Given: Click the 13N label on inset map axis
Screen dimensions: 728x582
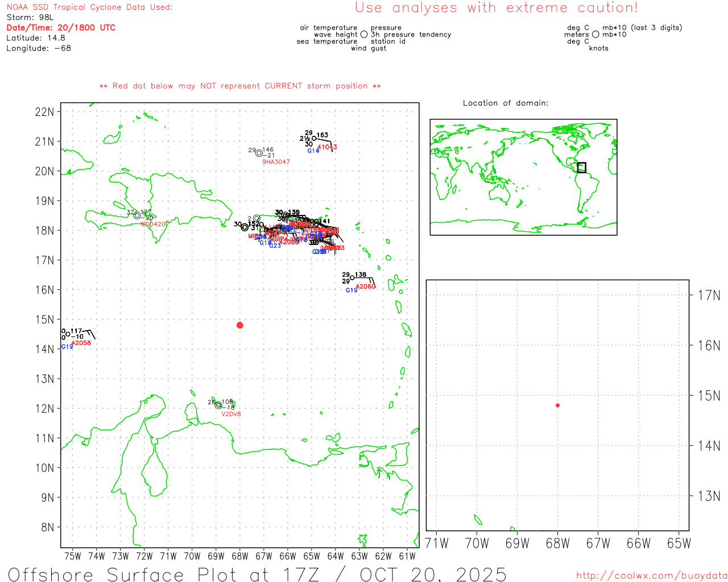Looking at the screenshot, I should tap(709, 496).
